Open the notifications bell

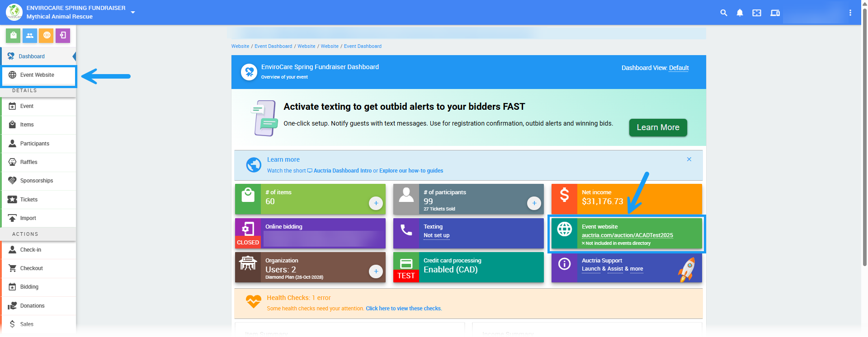(x=740, y=13)
